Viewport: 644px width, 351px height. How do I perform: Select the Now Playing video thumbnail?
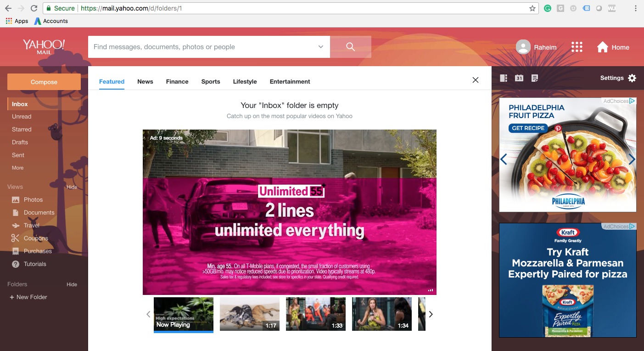[x=184, y=314]
